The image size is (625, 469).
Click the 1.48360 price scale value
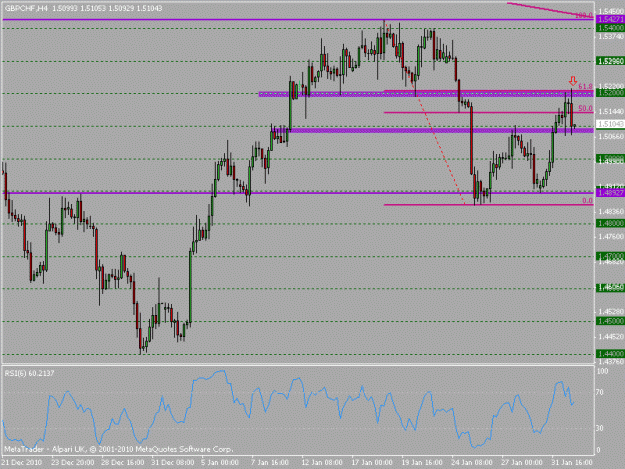point(611,211)
